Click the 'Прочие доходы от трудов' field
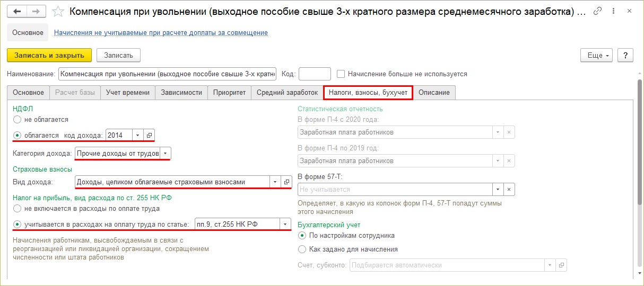Viewport: 644px width, 286px height. [117, 153]
